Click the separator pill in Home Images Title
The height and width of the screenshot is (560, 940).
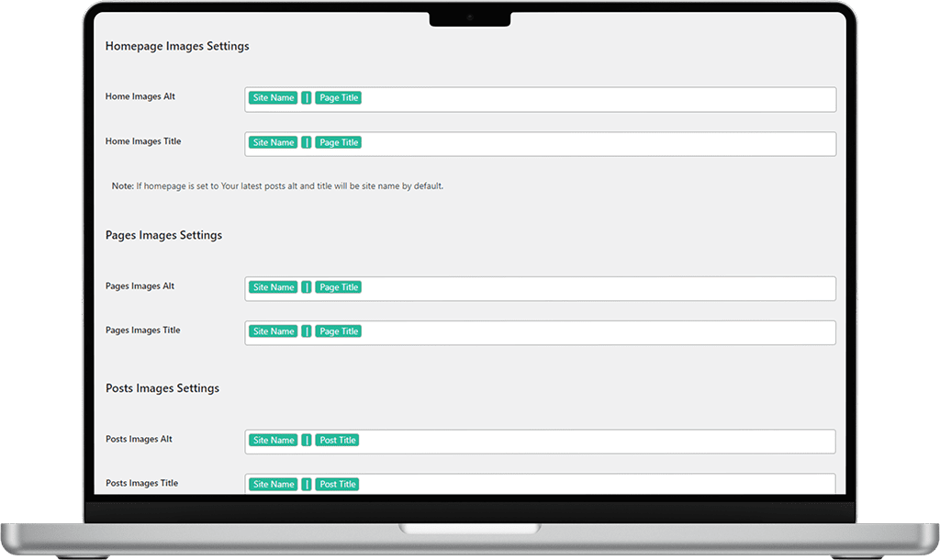[306, 142]
